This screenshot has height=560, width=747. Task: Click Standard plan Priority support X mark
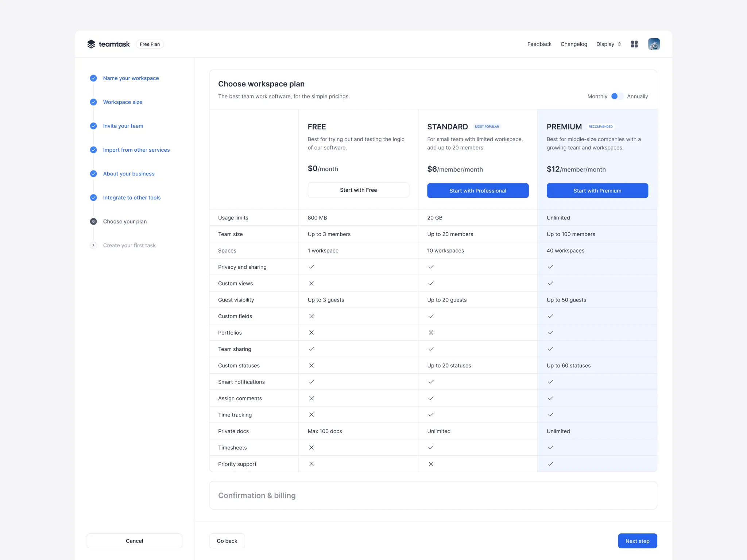[x=431, y=464]
